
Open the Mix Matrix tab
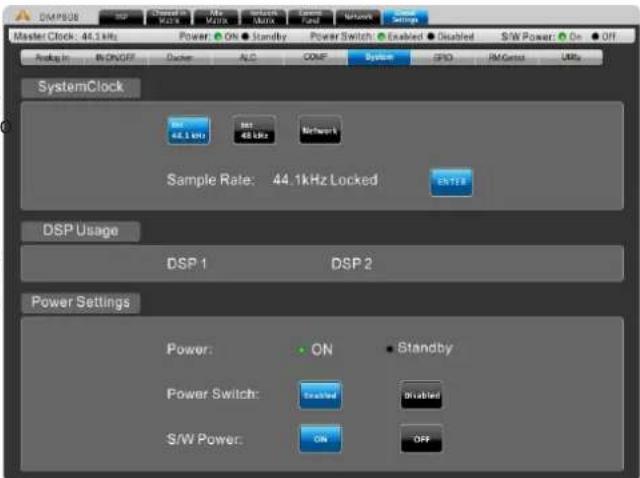[x=216, y=17]
